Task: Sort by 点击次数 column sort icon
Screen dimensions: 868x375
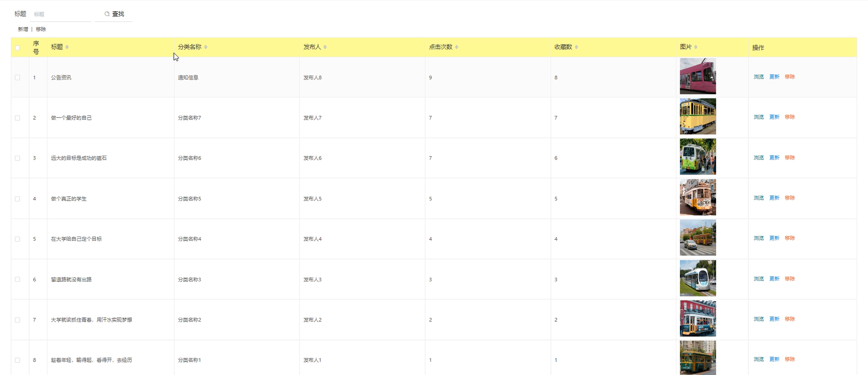Action: point(456,47)
